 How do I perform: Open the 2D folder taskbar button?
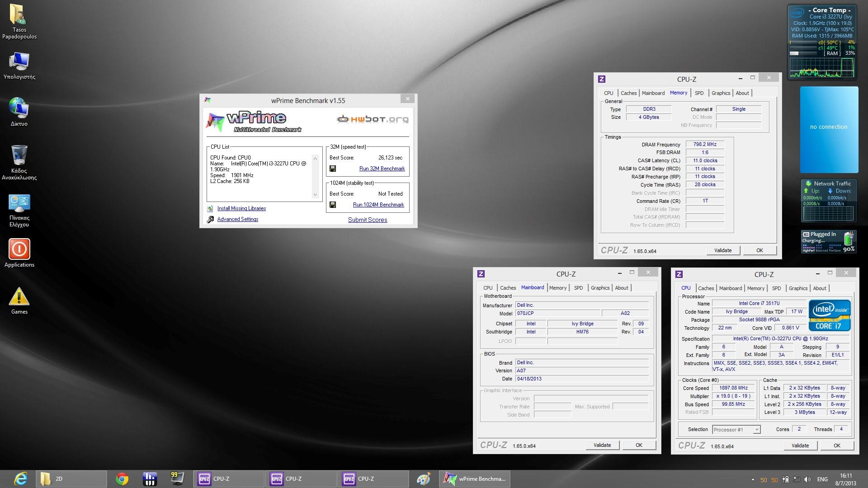(x=71, y=479)
